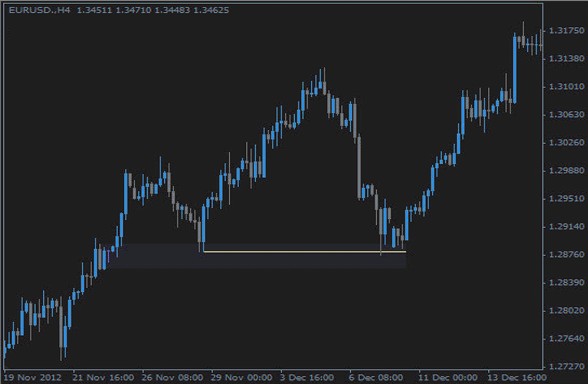
Task: Click the 26 Nov 08:00 time label
Action: pyautogui.click(x=172, y=377)
